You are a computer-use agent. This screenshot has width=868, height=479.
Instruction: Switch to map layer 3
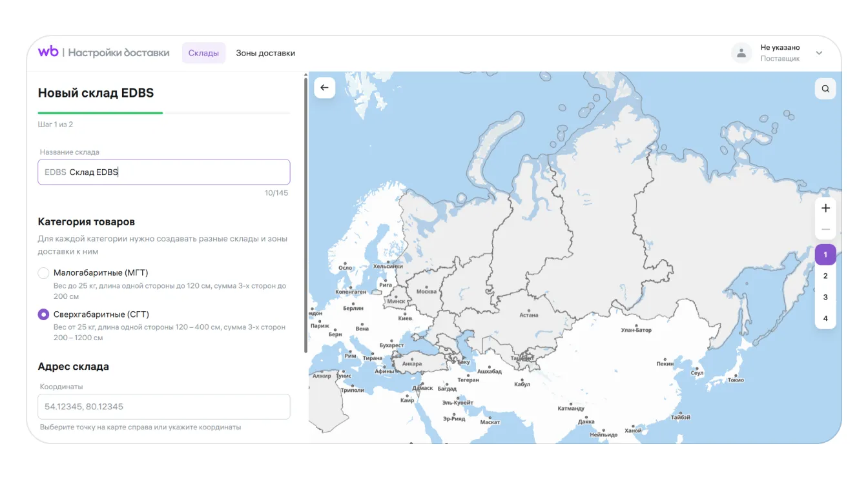pos(825,298)
